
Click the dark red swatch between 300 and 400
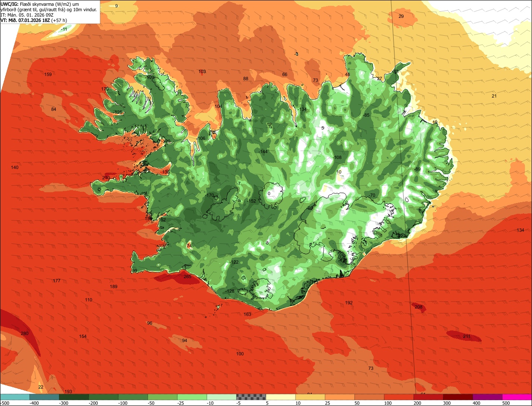[458, 397]
